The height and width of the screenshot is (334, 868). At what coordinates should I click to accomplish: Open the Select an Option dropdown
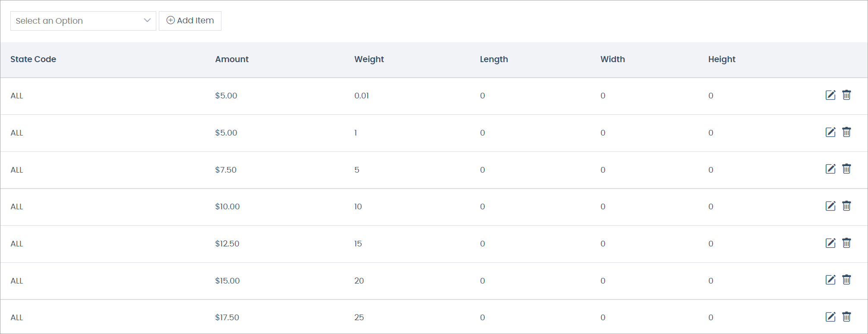pyautogui.click(x=83, y=21)
